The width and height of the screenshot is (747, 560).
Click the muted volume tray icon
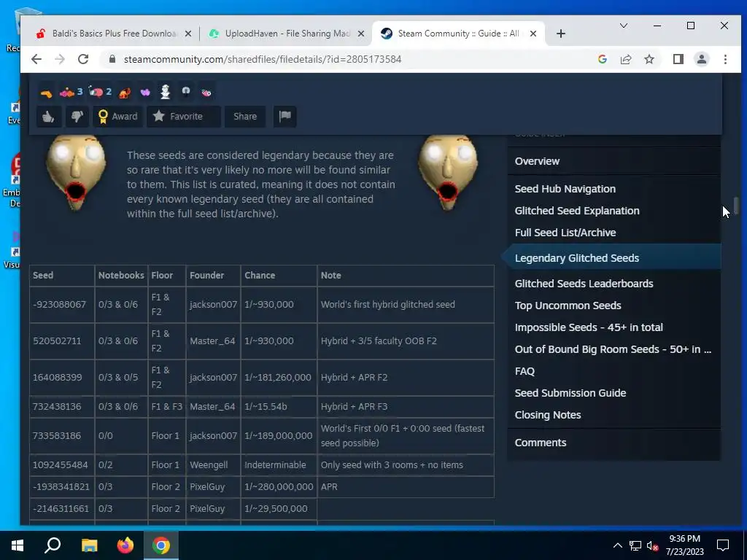[x=653, y=545]
